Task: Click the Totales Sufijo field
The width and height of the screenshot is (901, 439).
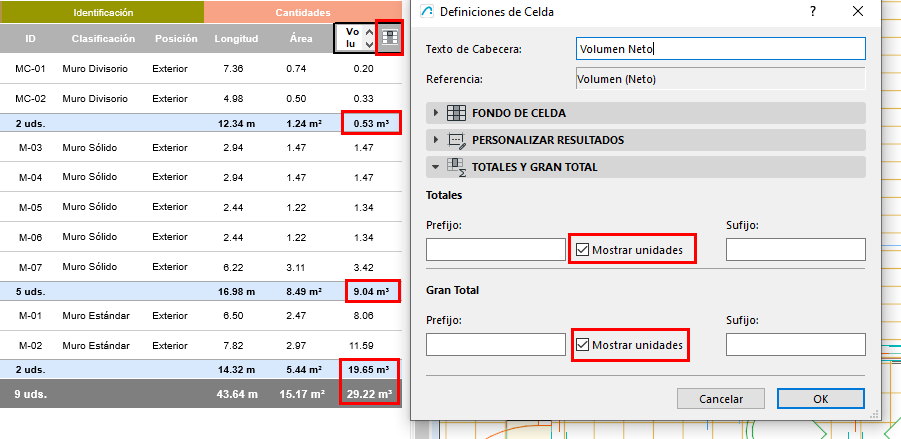Action: [x=796, y=249]
